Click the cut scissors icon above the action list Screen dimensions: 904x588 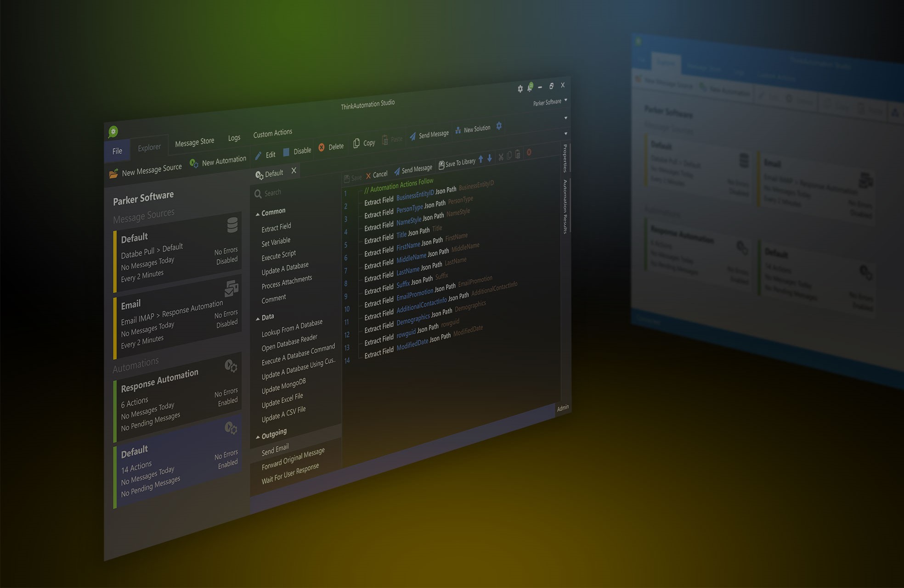(501, 157)
